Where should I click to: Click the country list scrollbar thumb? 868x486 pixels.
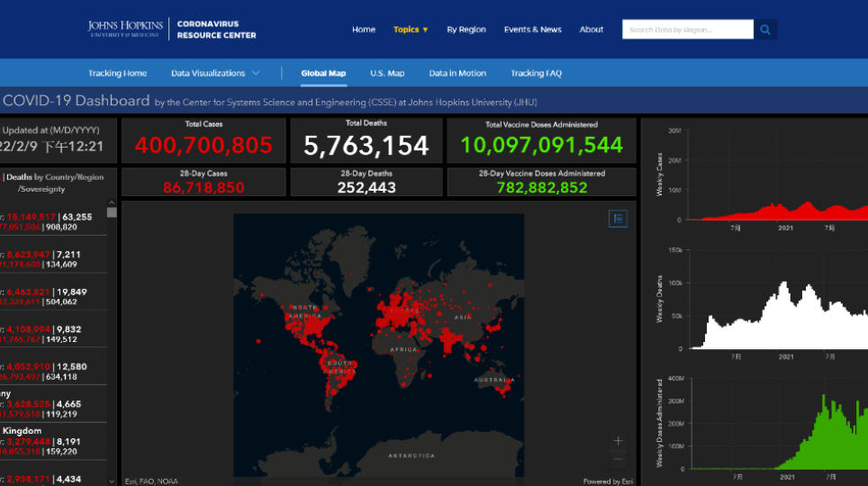[112, 212]
